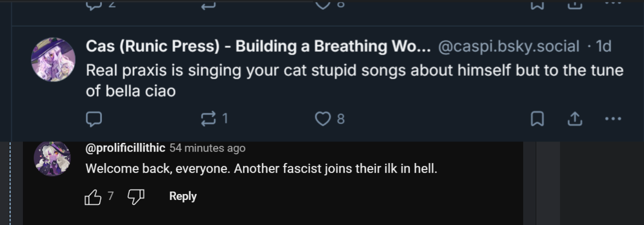Bookmark the Cas (Runic Press) post
This screenshot has width=644, height=225.
538,119
